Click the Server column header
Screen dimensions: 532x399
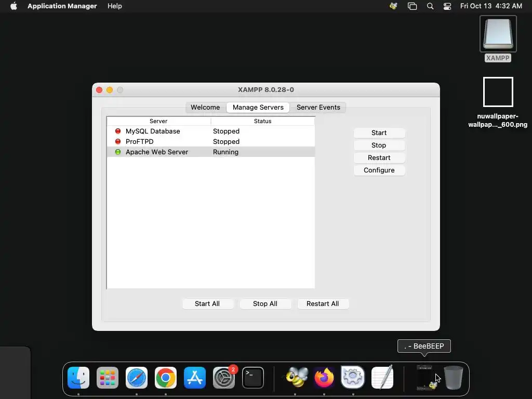(x=158, y=121)
